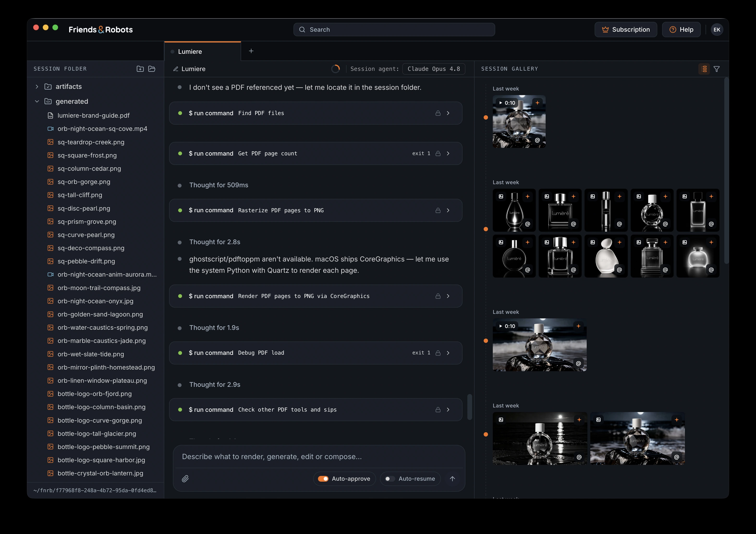This screenshot has height=534, width=756.
Task: Expand the artifacts folder
Action: click(x=37, y=87)
